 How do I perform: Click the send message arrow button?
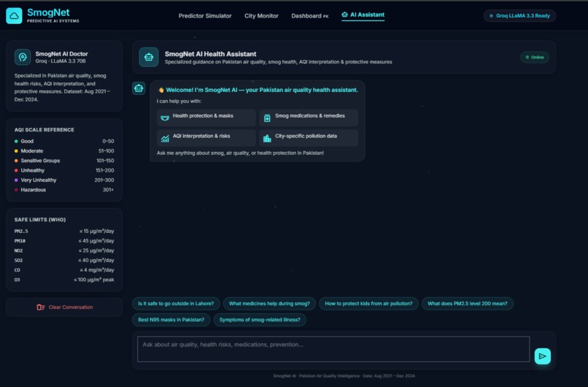click(542, 356)
